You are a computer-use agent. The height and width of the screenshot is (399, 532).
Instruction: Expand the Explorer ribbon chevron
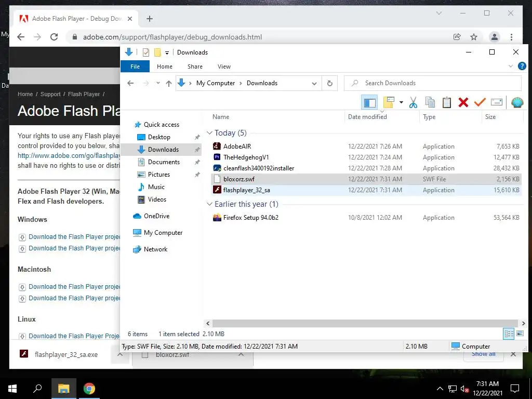[511, 66]
